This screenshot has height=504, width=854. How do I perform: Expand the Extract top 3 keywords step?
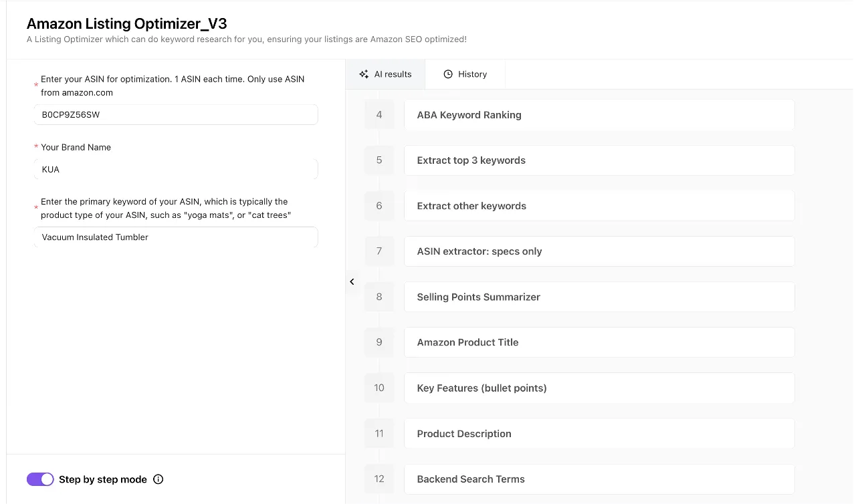599,160
